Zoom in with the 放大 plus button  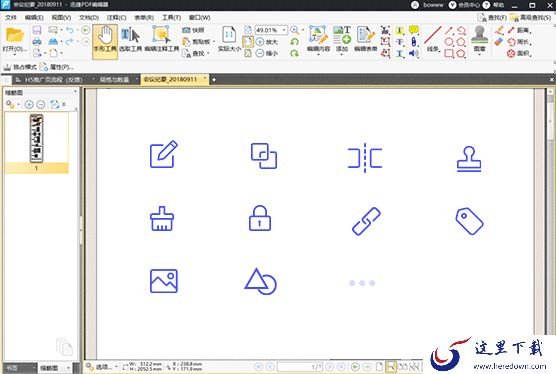click(266, 42)
